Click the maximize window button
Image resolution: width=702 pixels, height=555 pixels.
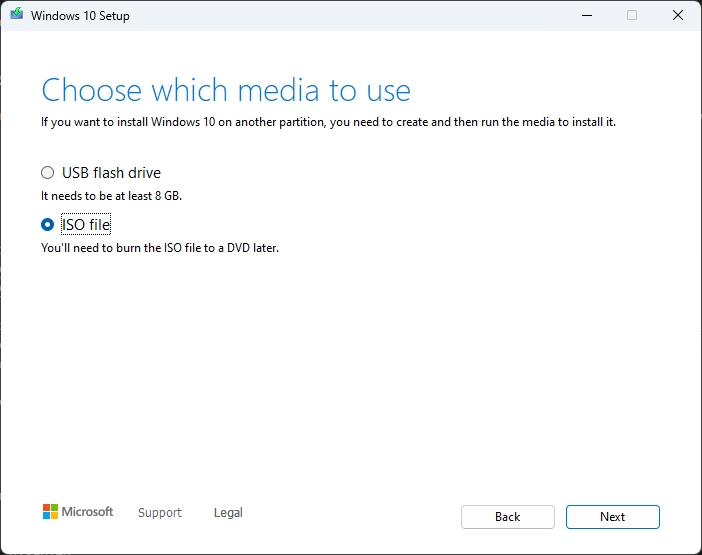point(632,16)
